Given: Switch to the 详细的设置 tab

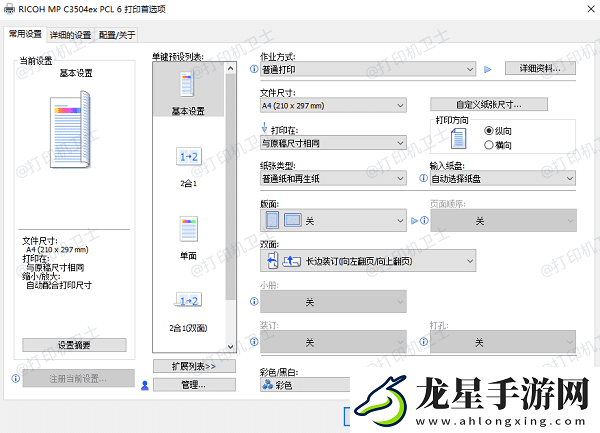Looking at the screenshot, I should point(70,35).
